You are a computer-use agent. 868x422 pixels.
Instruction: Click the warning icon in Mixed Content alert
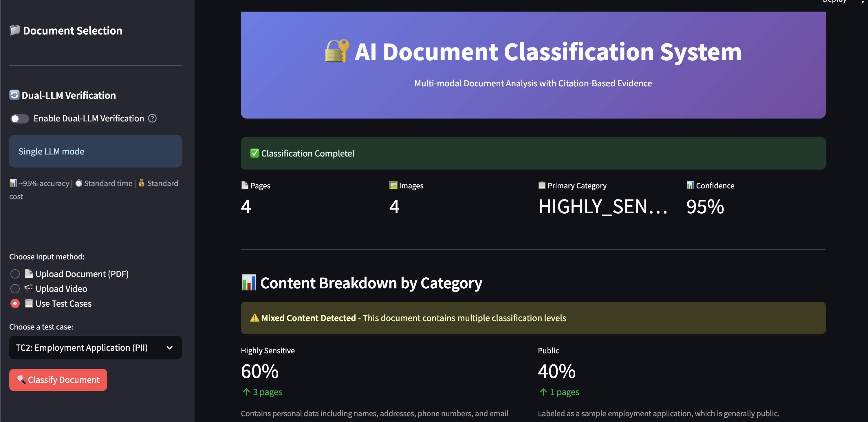(254, 318)
